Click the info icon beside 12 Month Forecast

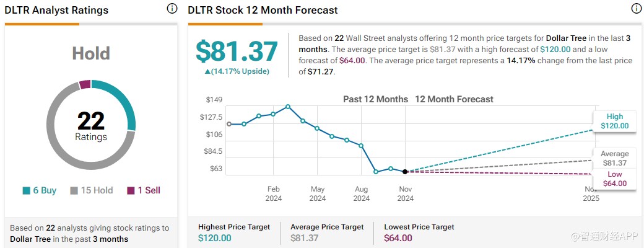point(635,9)
